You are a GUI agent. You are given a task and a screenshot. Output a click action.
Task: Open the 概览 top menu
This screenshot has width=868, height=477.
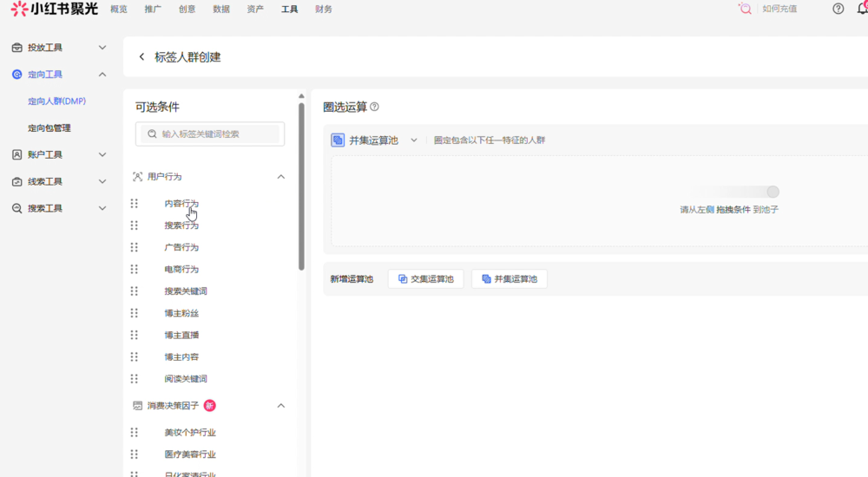click(118, 10)
